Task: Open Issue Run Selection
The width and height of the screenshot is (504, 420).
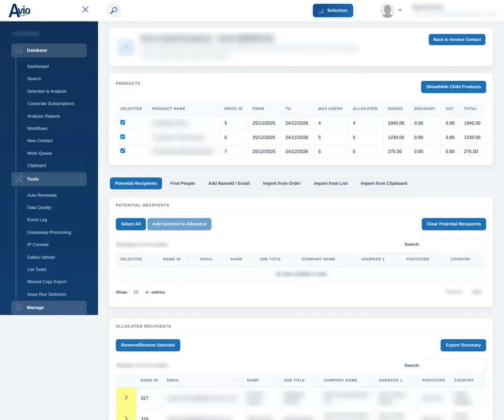Action: pos(47,295)
